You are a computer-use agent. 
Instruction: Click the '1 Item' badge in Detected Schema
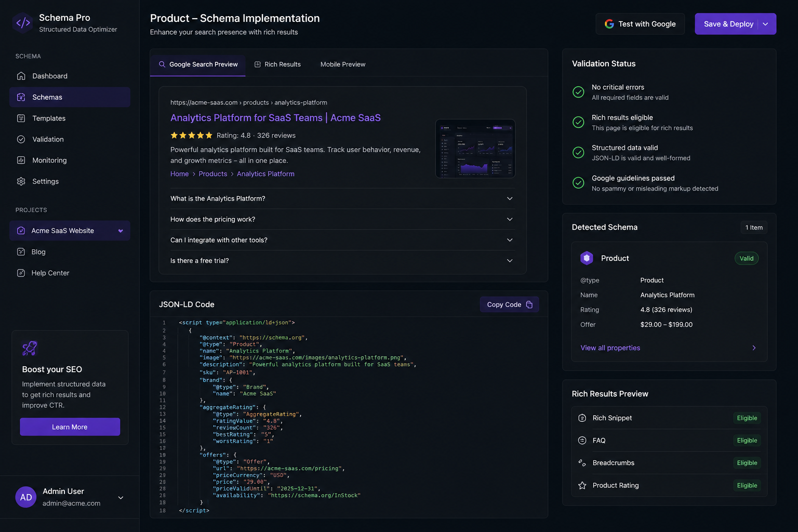click(754, 228)
